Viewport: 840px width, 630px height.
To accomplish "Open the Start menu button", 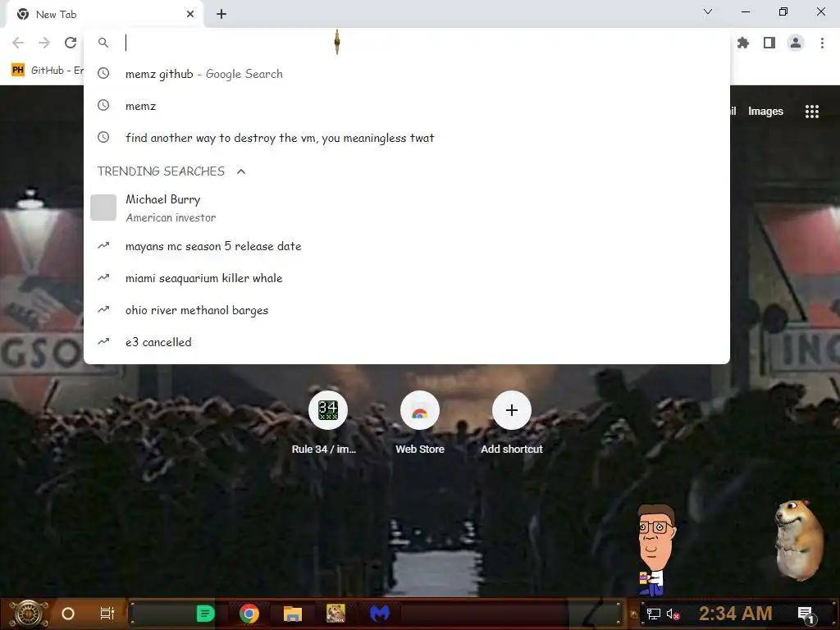I will (x=29, y=614).
